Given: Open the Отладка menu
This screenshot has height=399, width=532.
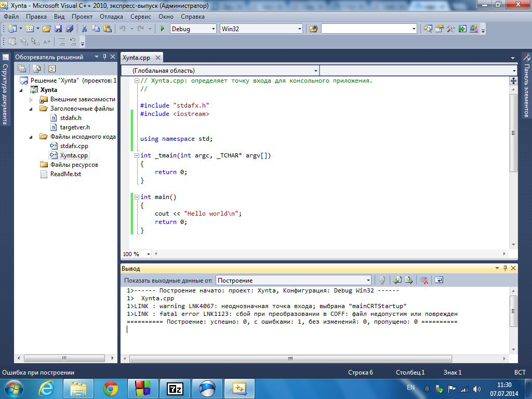Looking at the screenshot, I should click(111, 17).
